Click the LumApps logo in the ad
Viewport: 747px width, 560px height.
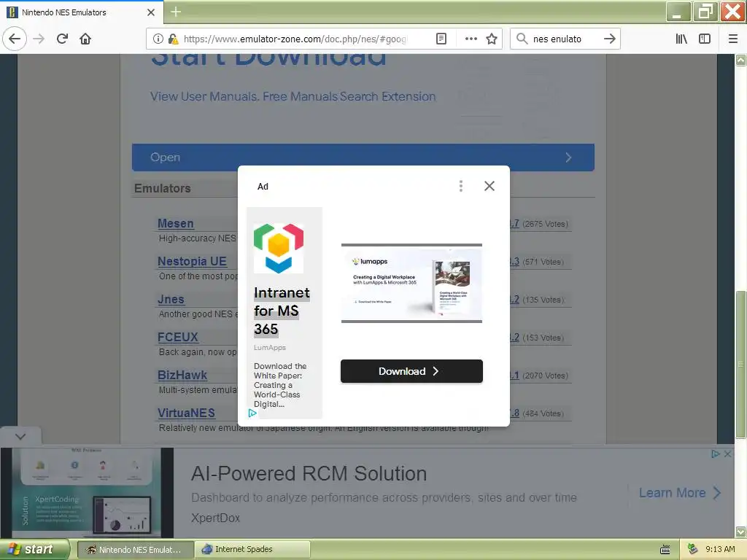click(x=279, y=248)
